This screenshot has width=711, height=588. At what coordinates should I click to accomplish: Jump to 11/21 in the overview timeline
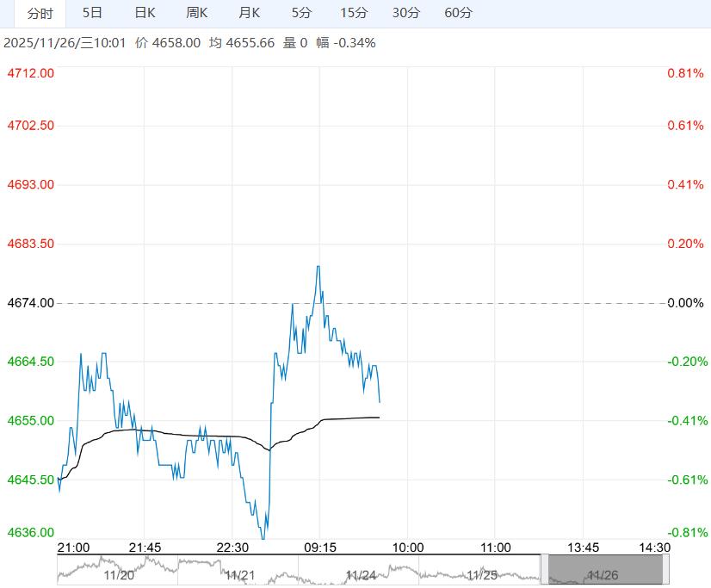(240, 574)
